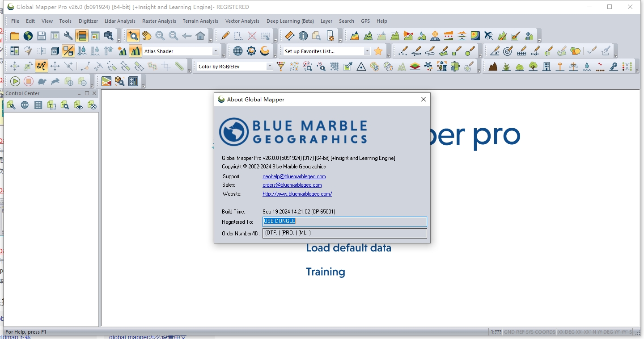
Task: Open the Atlas Shader dropdown
Action: click(216, 51)
